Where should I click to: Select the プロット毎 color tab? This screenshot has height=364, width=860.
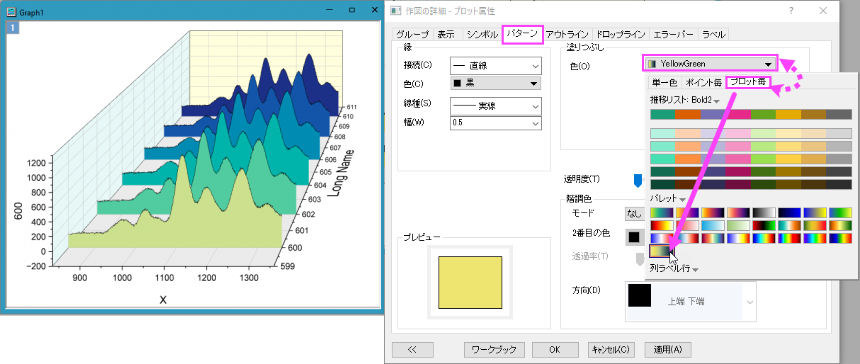point(748,83)
